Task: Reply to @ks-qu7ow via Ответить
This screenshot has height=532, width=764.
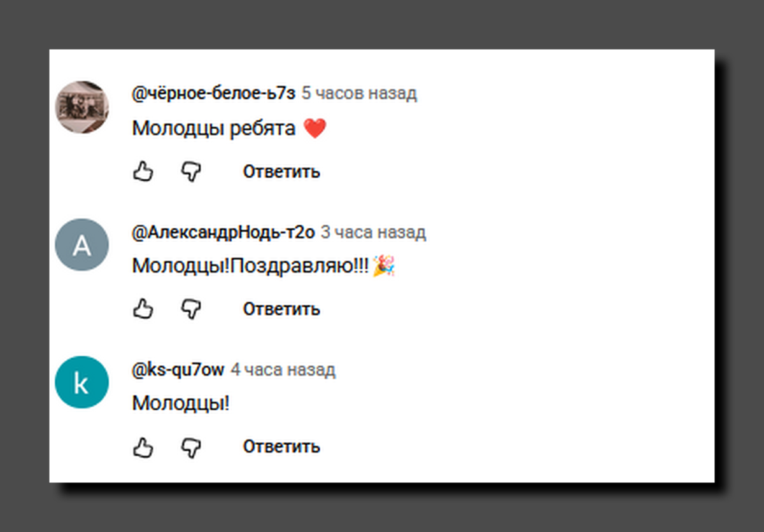Action: [281, 447]
